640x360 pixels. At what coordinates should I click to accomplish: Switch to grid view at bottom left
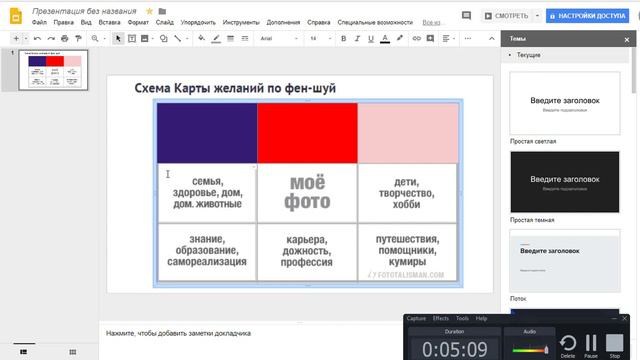[x=73, y=352]
